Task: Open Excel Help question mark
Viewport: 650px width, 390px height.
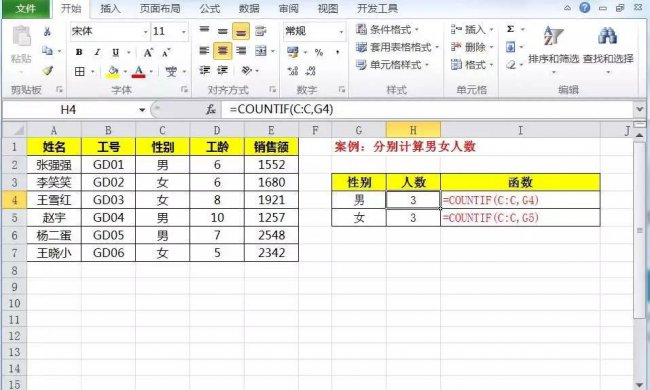Action: 585,7
